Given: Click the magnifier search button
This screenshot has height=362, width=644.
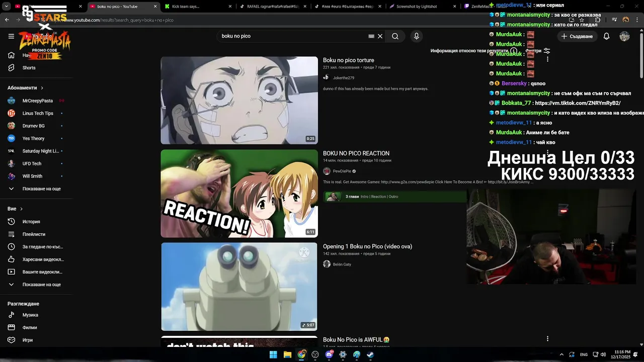Looking at the screenshot, I should tap(395, 36).
